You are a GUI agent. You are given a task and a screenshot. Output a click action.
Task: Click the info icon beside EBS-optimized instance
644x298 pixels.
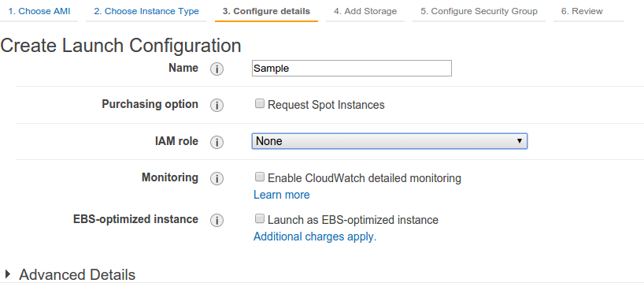217,220
